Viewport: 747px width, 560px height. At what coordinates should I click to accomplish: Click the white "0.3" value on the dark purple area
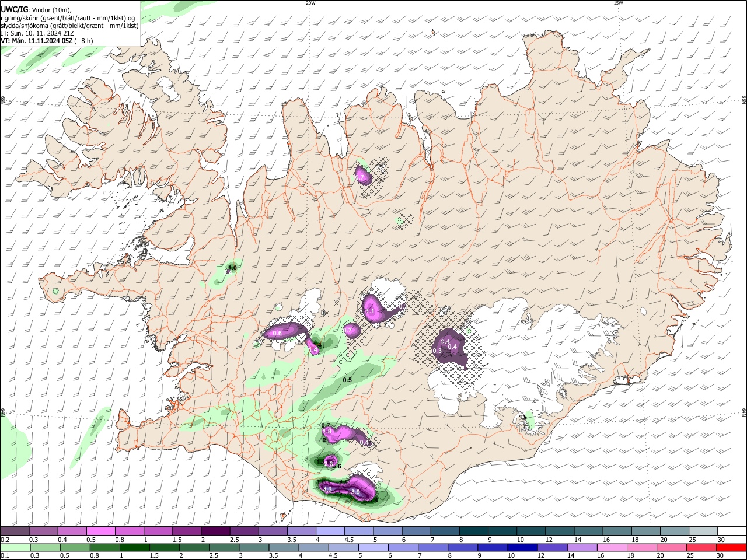pyautogui.click(x=437, y=351)
